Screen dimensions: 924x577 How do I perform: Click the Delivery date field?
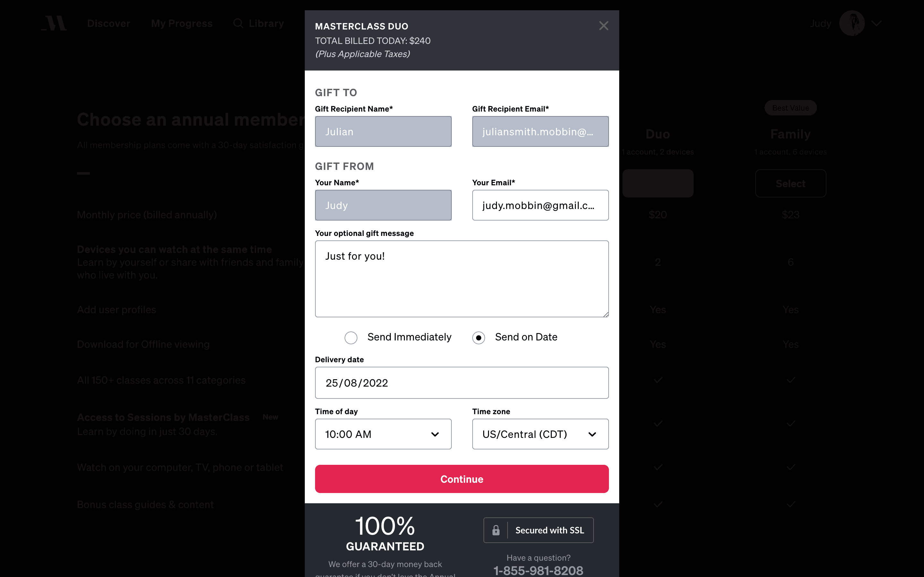pyautogui.click(x=462, y=383)
